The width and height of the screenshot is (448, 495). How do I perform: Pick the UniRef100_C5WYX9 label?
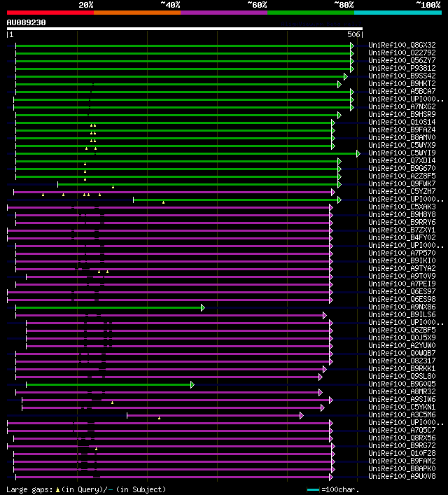tap(402, 145)
